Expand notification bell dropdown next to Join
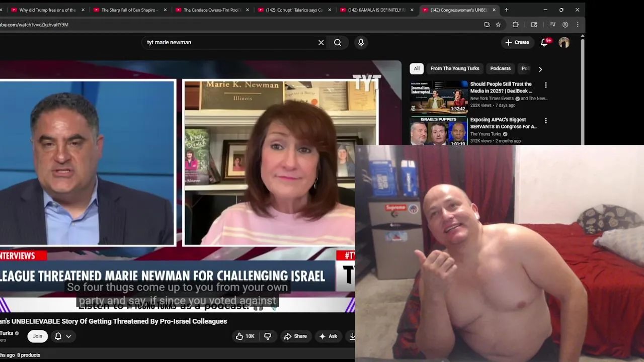This screenshot has height=362, width=644. 63,336
